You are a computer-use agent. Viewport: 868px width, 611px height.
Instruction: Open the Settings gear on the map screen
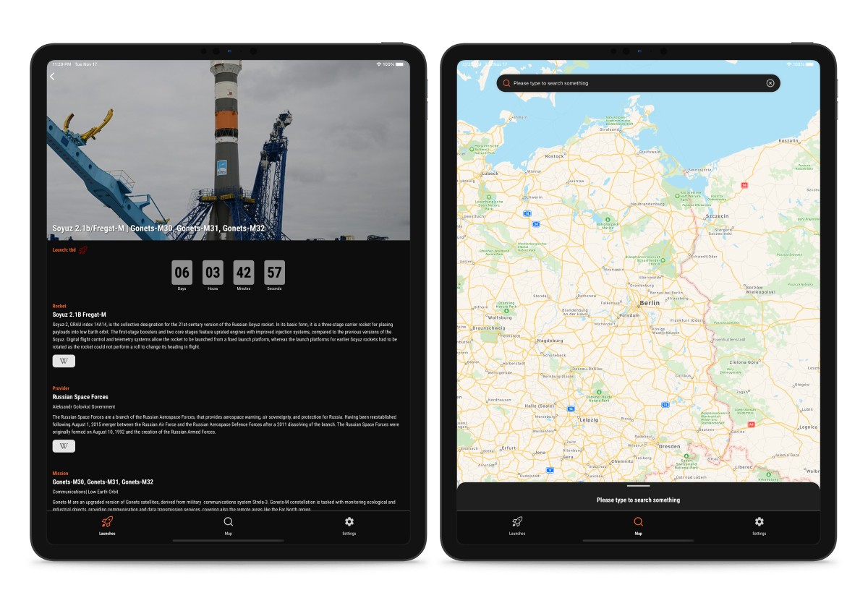[759, 526]
